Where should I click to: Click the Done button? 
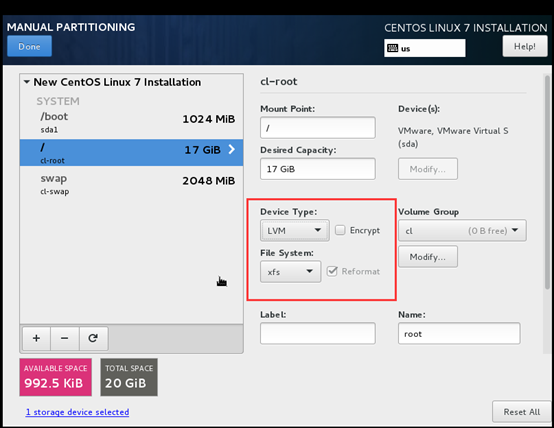tap(29, 46)
